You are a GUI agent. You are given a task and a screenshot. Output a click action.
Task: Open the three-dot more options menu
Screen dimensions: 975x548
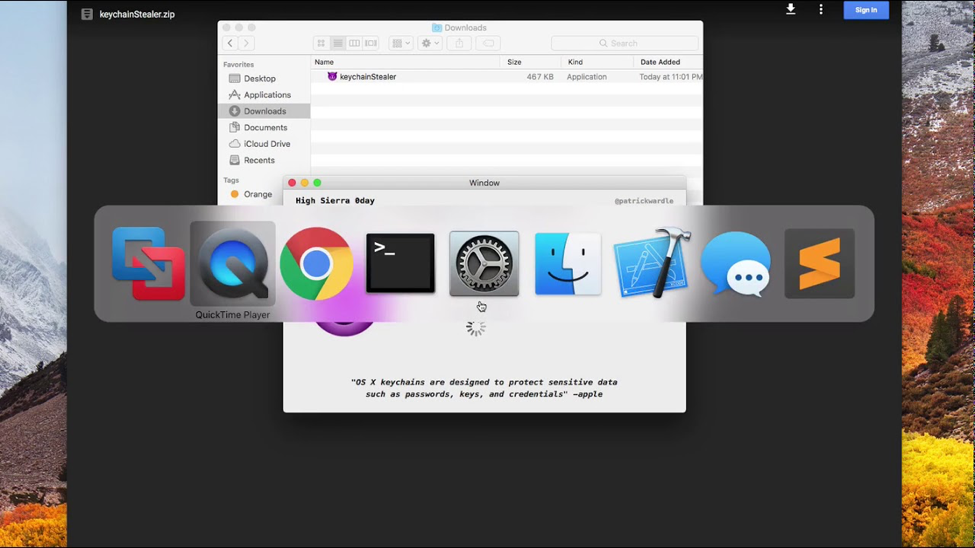tap(821, 9)
